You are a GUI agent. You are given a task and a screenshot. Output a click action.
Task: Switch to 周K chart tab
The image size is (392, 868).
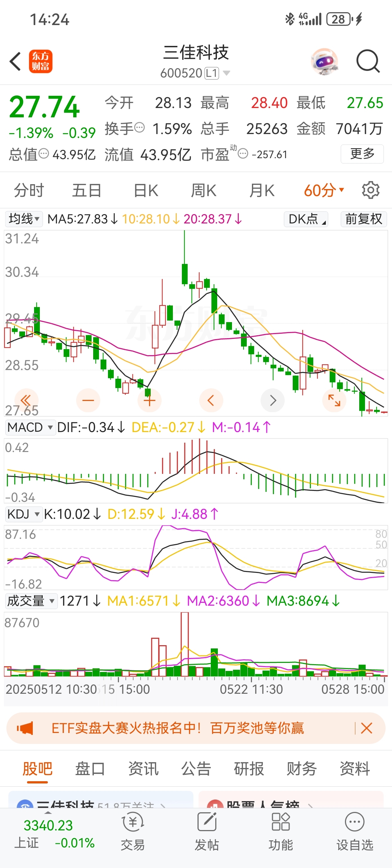coord(203,190)
